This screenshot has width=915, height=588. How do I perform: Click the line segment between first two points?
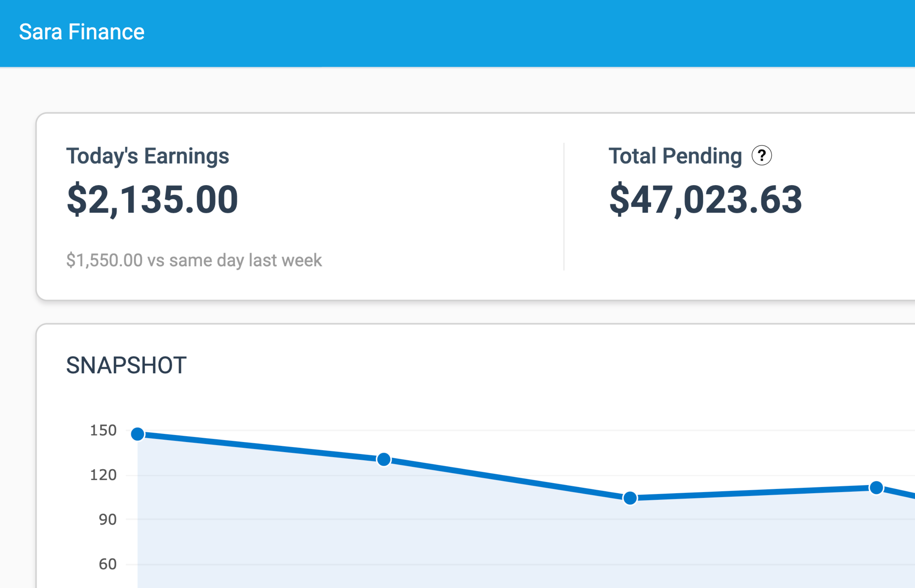[260, 447]
